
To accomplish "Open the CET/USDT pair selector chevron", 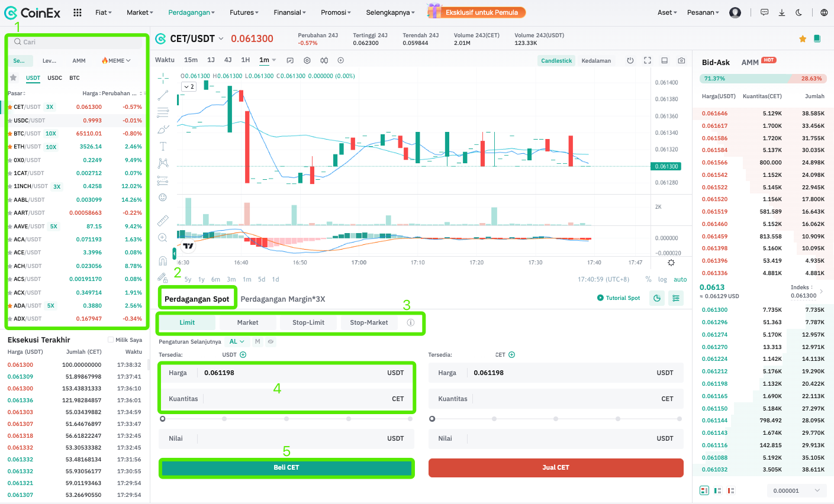I will click(221, 38).
